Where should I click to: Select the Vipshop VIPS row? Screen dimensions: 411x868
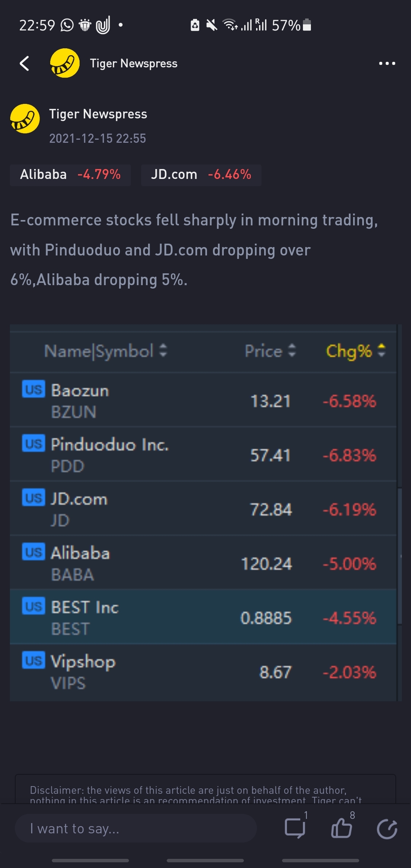click(203, 672)
